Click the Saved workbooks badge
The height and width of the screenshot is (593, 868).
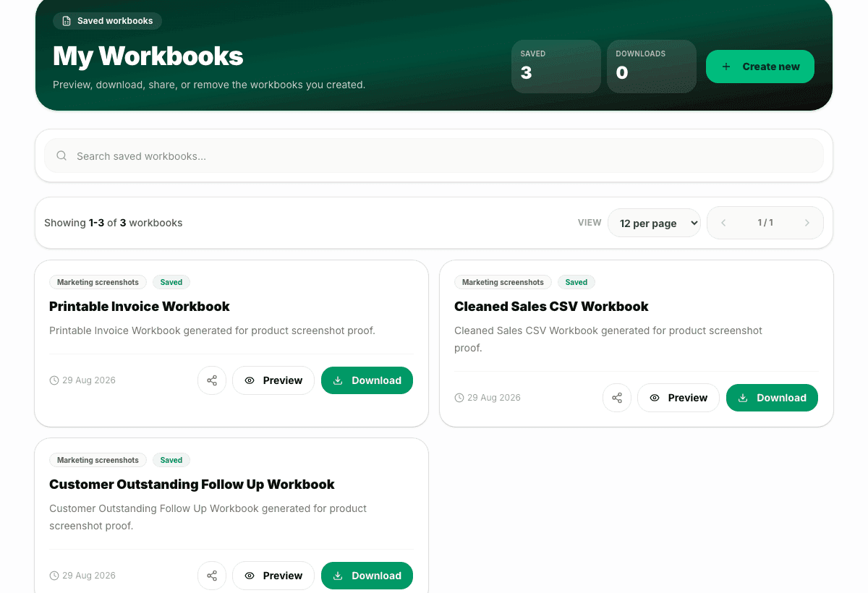tap(107, 21)
